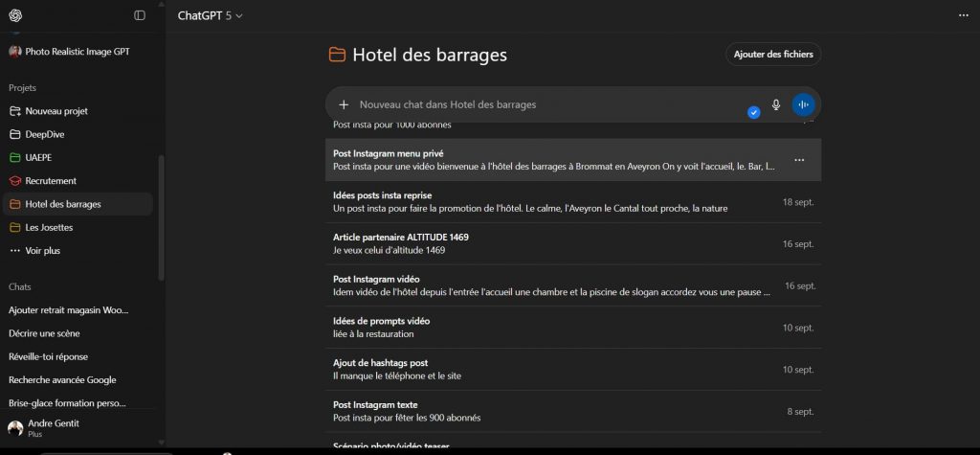This screenshot has height=455, width=980.
Task: Click the blue checkmark badge in input
Action: point(754,112)
